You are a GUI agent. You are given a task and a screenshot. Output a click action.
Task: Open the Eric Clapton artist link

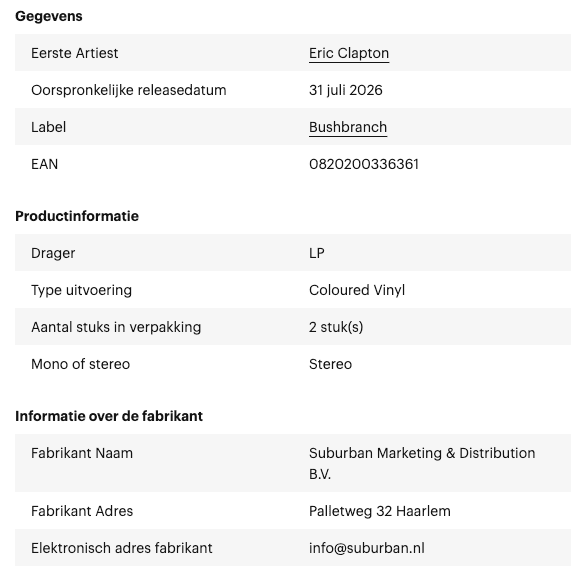point(349,53)
